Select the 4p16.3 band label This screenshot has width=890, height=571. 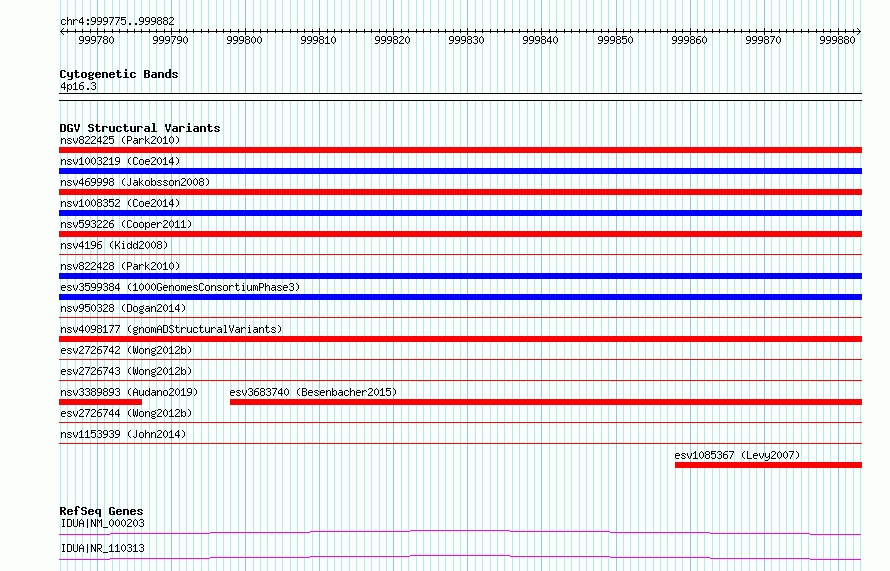(78, 86)
